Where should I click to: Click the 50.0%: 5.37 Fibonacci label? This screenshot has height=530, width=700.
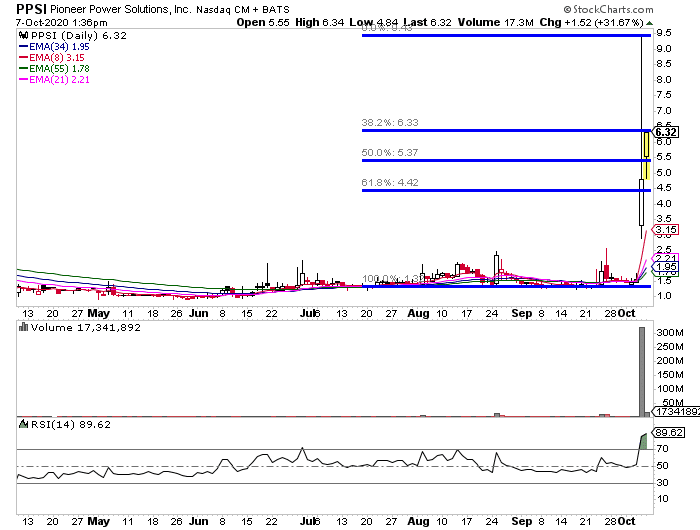pos(390,152)
